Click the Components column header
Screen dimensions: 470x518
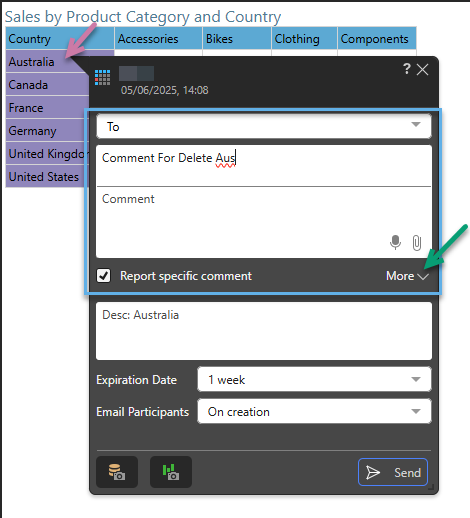click(x=377, y=39)
